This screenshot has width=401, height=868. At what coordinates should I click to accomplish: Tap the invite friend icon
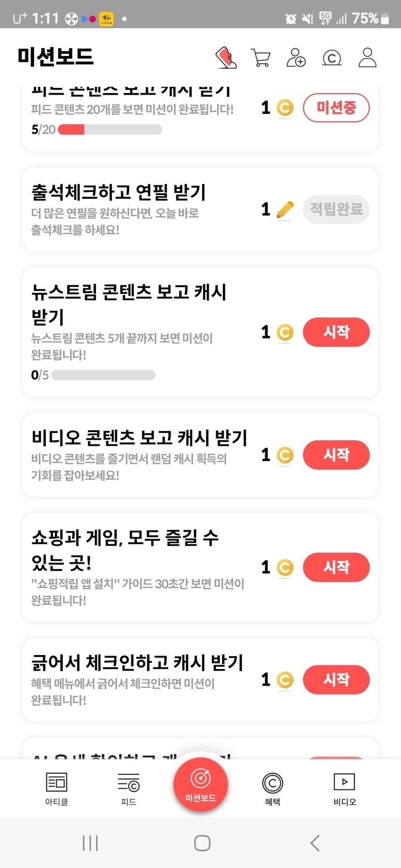tap(296, 57)
